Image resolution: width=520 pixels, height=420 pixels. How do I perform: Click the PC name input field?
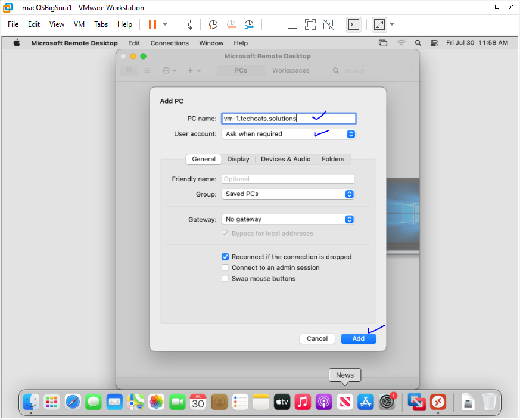pyautogui.click(x=289, y=119)
